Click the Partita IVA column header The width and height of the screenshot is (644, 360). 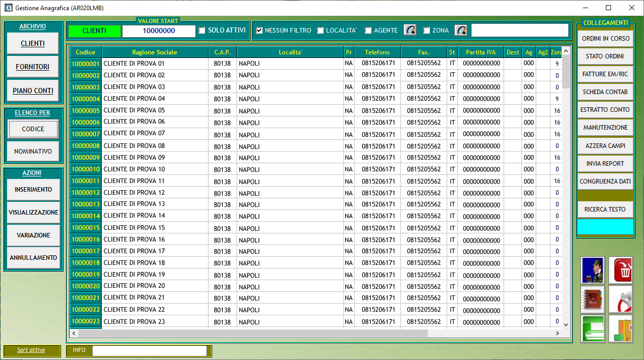481,52
